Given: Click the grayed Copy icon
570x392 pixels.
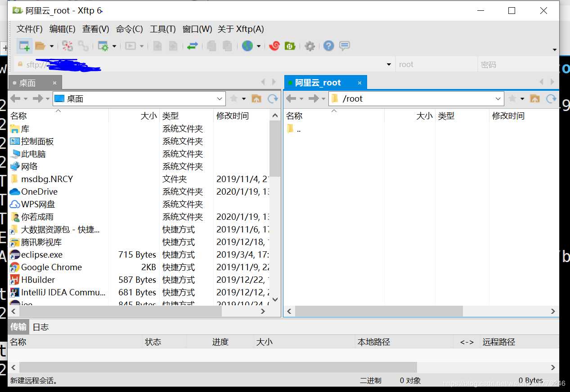Looking at the screenshot, I should click(x=211, y=45).
